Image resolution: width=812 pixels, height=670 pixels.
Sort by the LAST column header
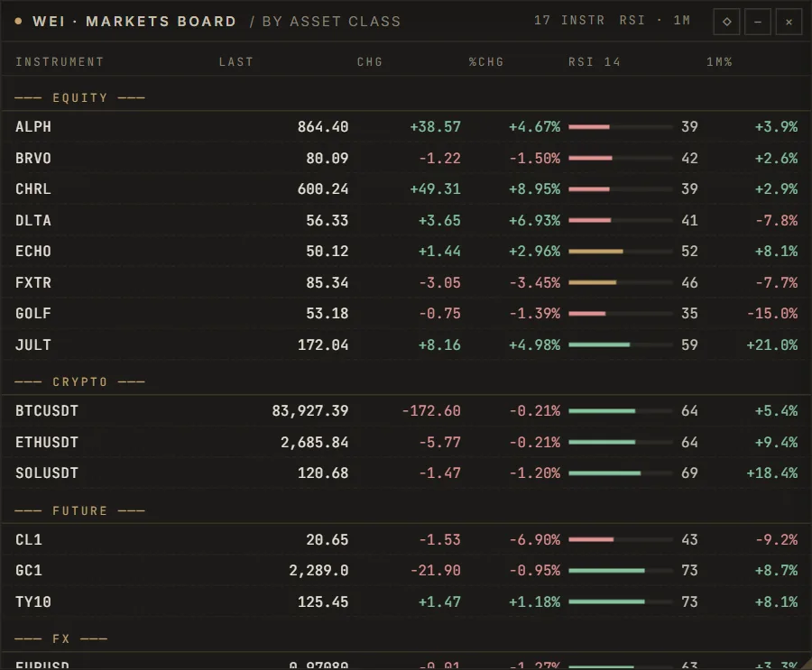[x=236, y=62]
